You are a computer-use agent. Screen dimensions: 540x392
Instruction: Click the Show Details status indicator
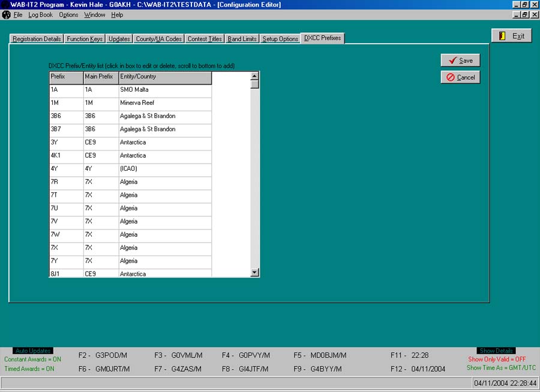point(496,351)
